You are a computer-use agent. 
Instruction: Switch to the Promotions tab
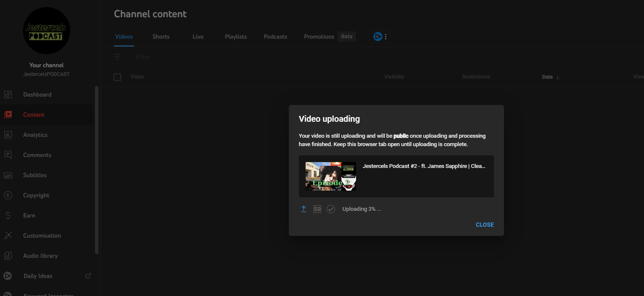pos(319,37)
